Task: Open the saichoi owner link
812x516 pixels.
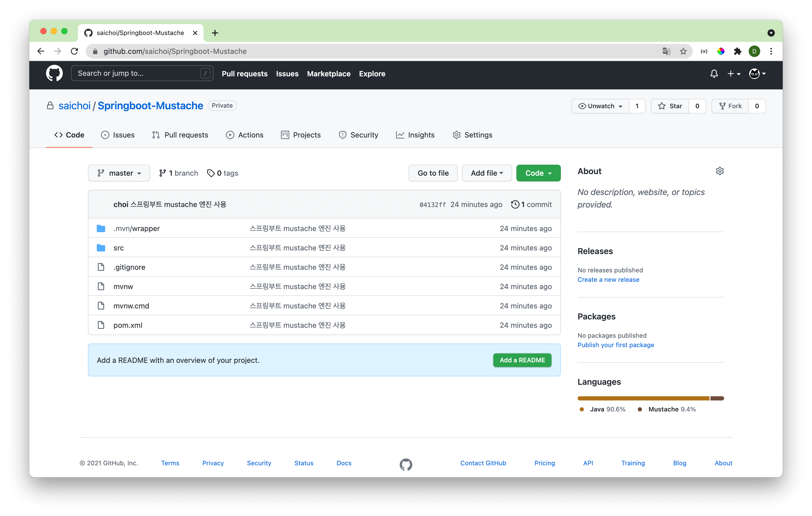Action: 75,106
